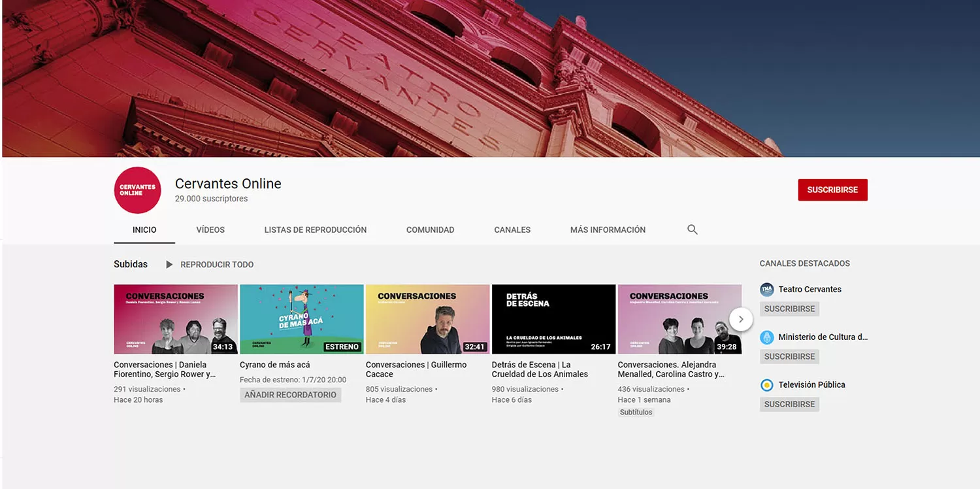Viewport: 980px width, 489px height.
Task: Click the 29.000 suscriptores text
Action: [211, 199]
